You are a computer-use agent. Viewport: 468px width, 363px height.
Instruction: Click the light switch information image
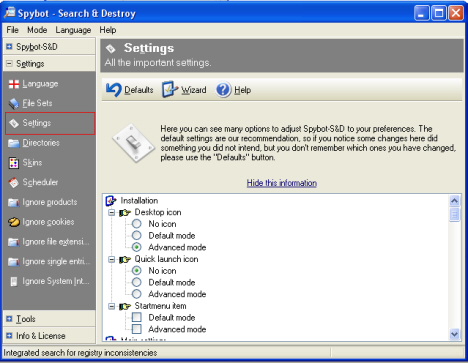click(134, 143)
